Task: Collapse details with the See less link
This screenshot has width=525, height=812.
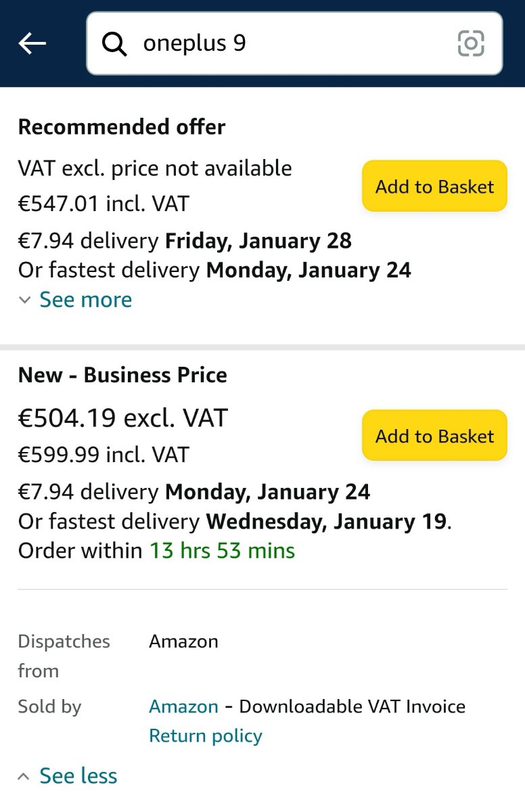Action: (x=78, y=776)
